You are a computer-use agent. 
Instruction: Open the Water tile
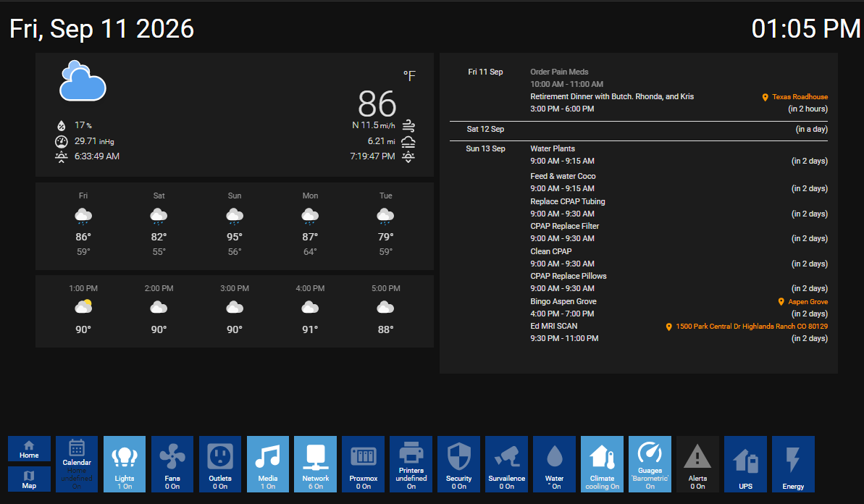click(x=554, y=463)
